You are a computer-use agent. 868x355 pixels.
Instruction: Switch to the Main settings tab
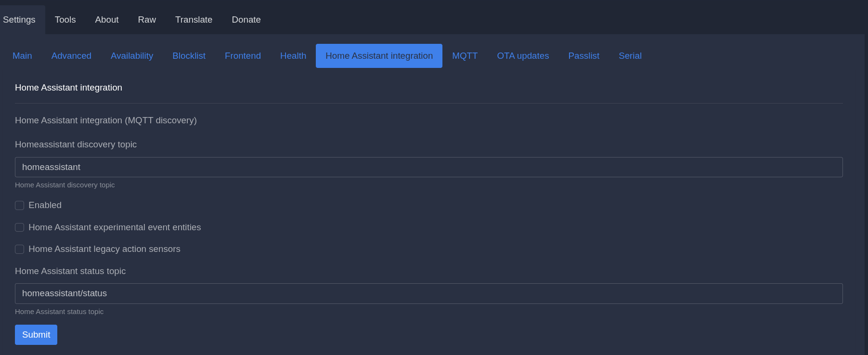tap(22, 56)
